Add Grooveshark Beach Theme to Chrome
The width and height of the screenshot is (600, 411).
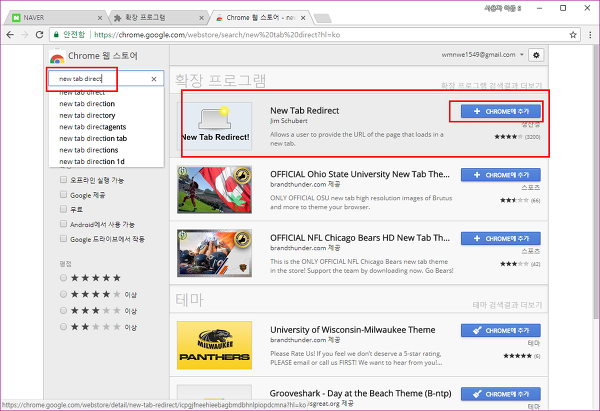[x=501, y=394]
